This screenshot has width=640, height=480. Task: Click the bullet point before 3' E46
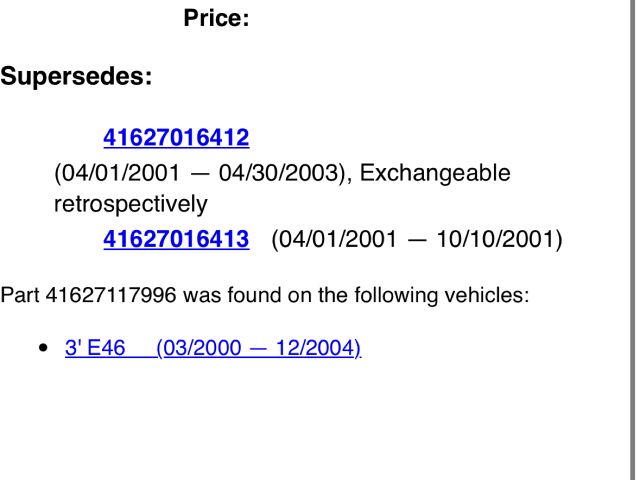[x=42, y=349]
